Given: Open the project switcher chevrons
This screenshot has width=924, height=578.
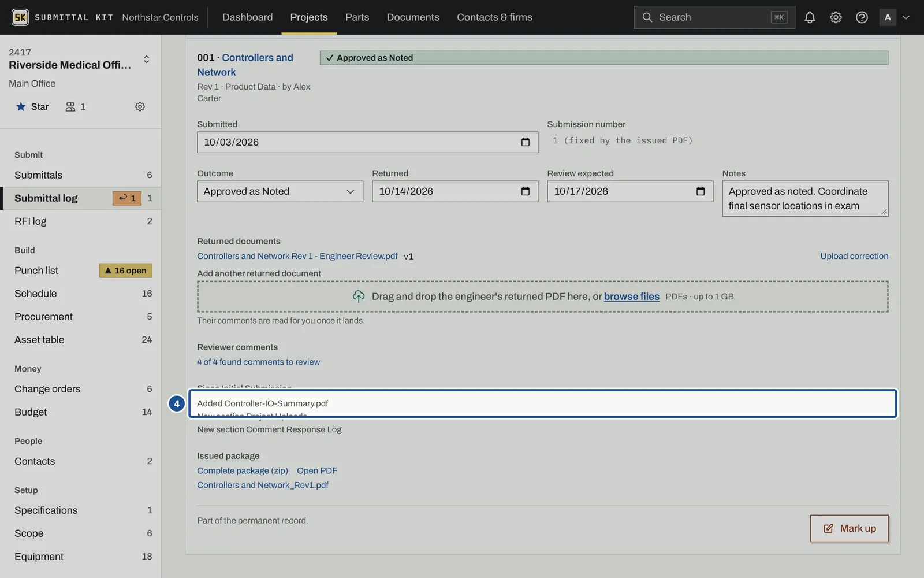Looking at the screenshot, I should click(146, 59).
